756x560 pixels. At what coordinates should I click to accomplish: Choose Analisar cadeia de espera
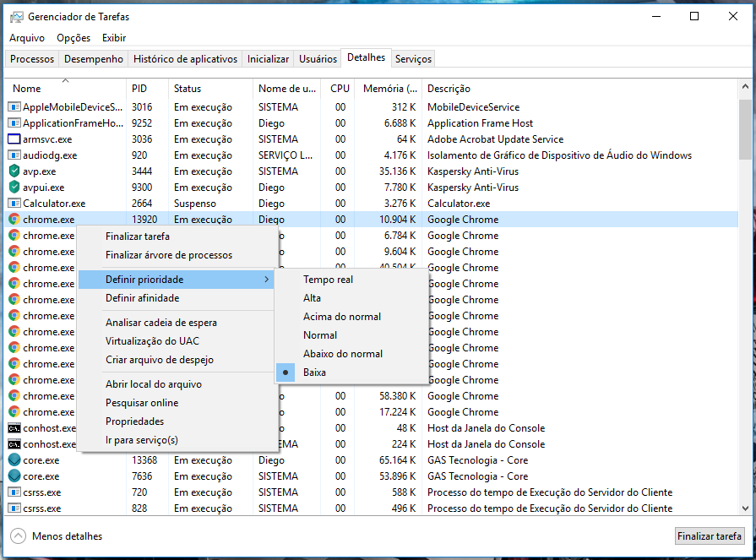pos(176,323)
